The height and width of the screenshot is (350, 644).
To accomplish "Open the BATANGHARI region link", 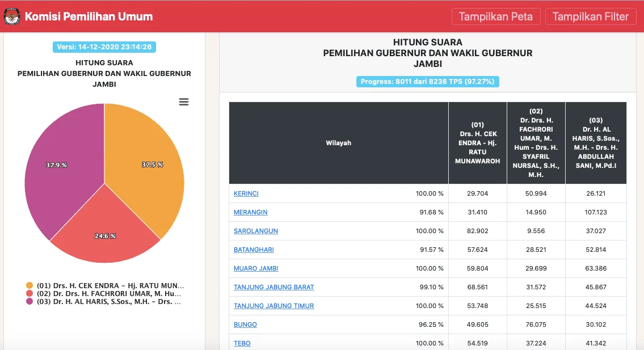I will pyautogui.click(x=254, y=250).
